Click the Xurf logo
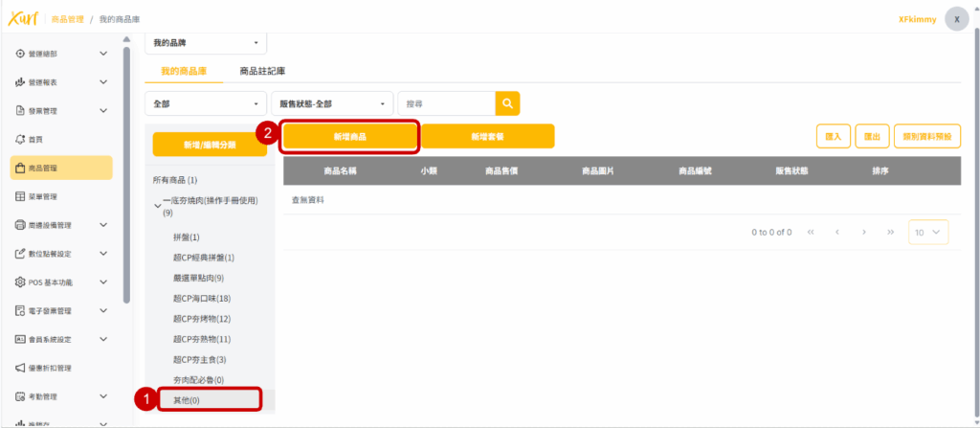 (x=22, y=19)
